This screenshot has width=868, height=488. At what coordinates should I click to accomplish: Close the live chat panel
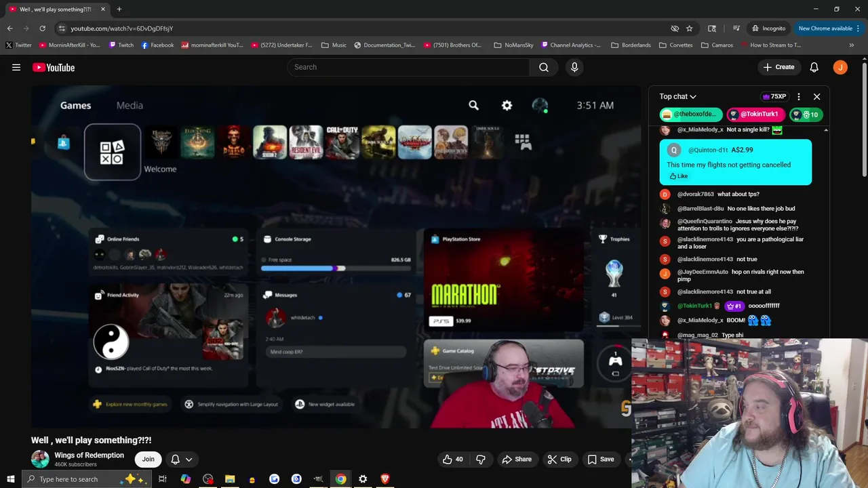click(816, 97)
